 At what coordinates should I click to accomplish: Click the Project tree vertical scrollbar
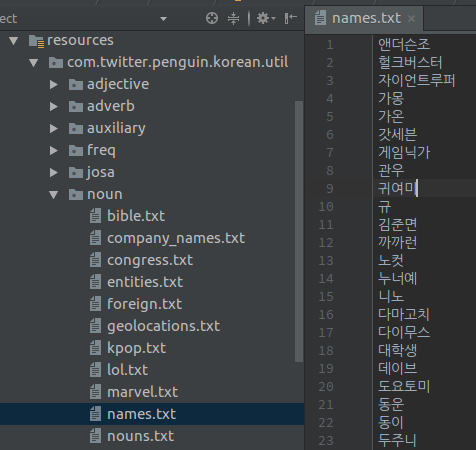(x=299, y=231)
